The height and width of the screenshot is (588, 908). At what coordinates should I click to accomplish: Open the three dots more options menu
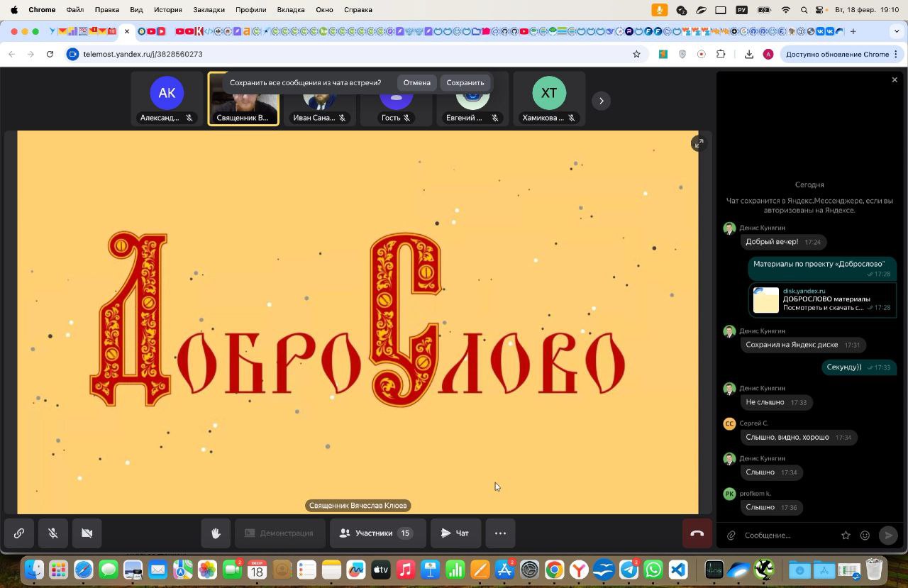(500, 533)
